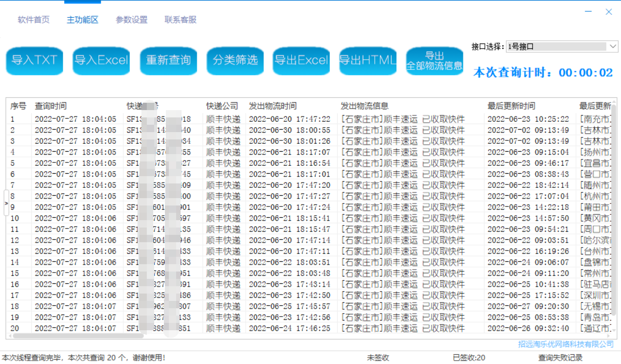The image size is (621, 364).
Task: Click 导出全部物流信息 button
Action: 435,61
